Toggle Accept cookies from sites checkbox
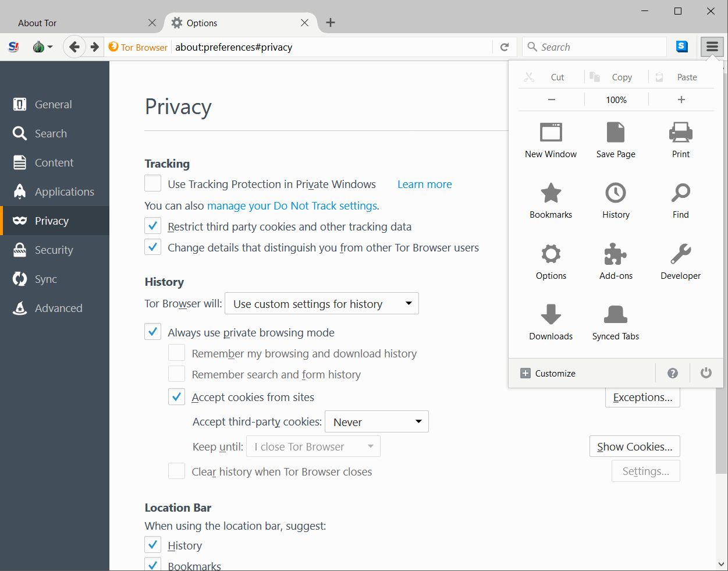The width and height of the screenshot is (728, 571). point(177,397)
